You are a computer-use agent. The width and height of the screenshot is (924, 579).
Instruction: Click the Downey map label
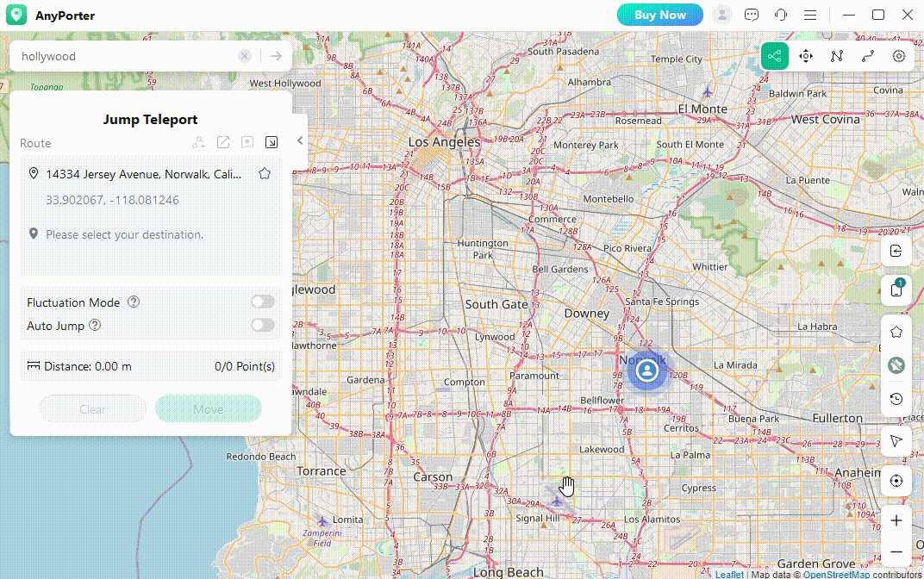click(x=587, y=314)
